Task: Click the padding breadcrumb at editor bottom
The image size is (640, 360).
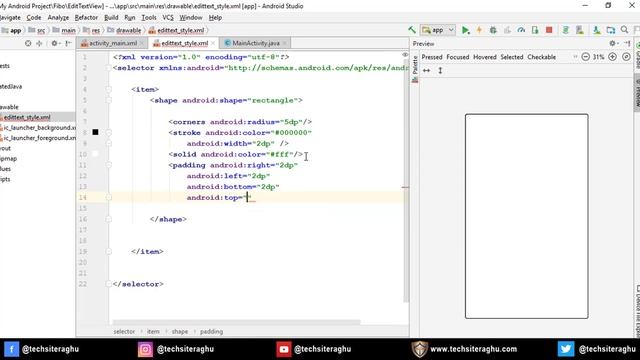Action: 211,331
